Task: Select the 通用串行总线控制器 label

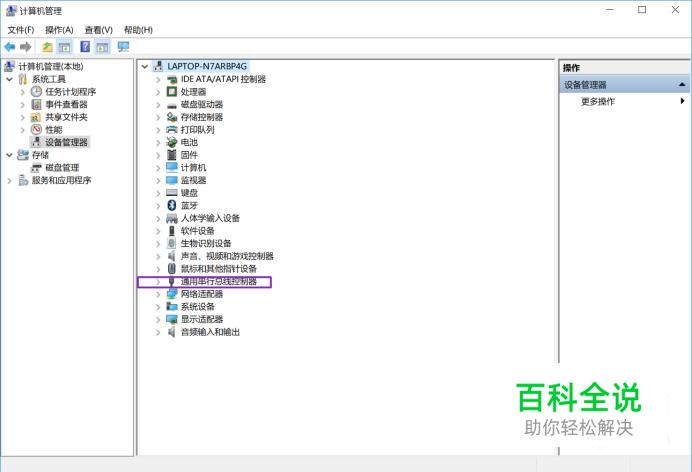Action: click(218, 281)
